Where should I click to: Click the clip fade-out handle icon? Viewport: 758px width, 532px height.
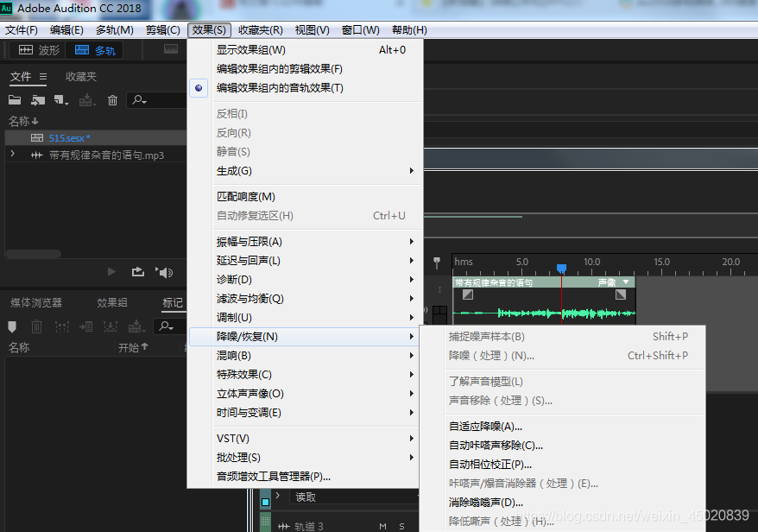(621, 294)
